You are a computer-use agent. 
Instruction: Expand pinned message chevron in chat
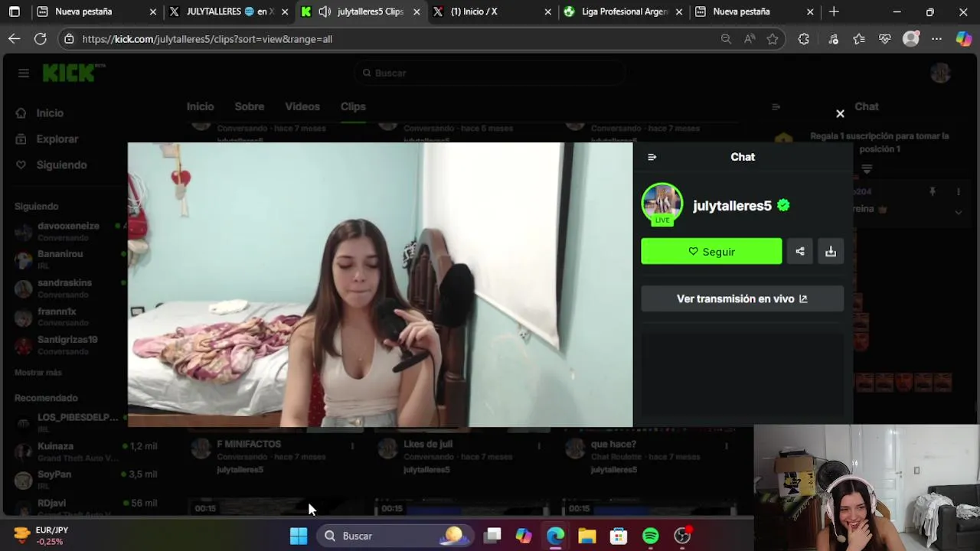click(958, 212)
